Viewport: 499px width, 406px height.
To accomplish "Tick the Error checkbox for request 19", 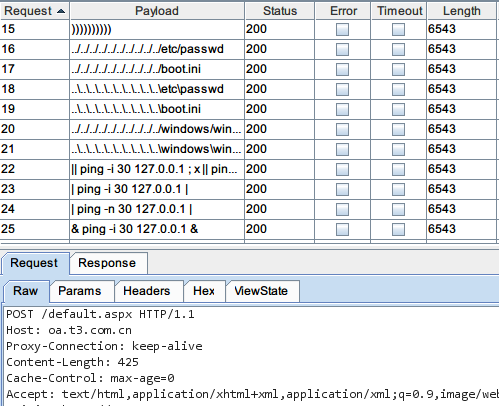I will (342, 109).
